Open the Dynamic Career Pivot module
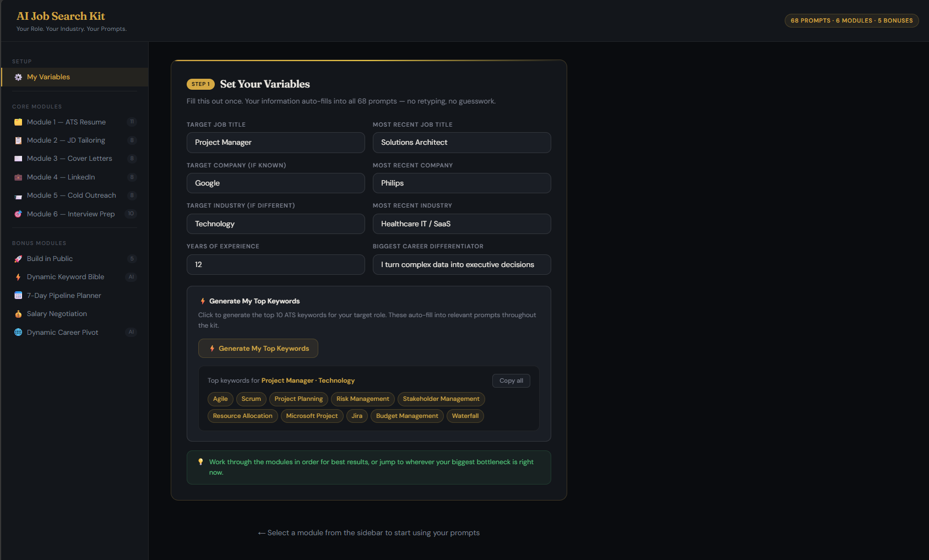The image size is (929, 560). tap(74, 333)
